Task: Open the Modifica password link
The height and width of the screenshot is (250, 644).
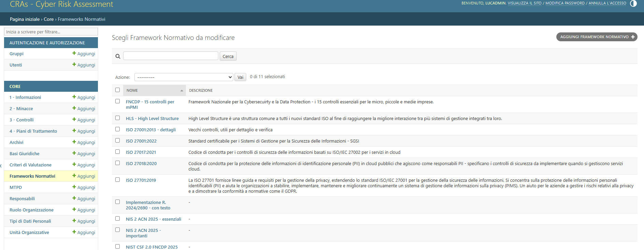Action: pos(565,3)
